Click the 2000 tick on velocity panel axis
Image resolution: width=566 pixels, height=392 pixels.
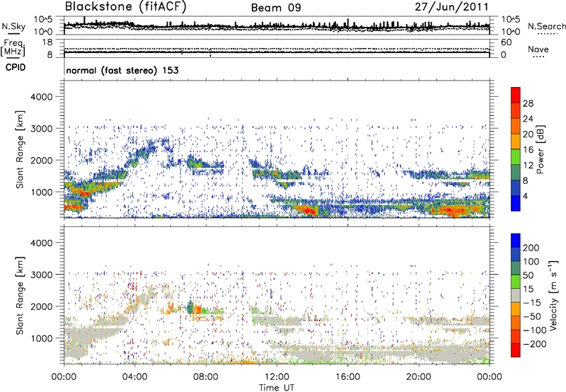point(41,306)
